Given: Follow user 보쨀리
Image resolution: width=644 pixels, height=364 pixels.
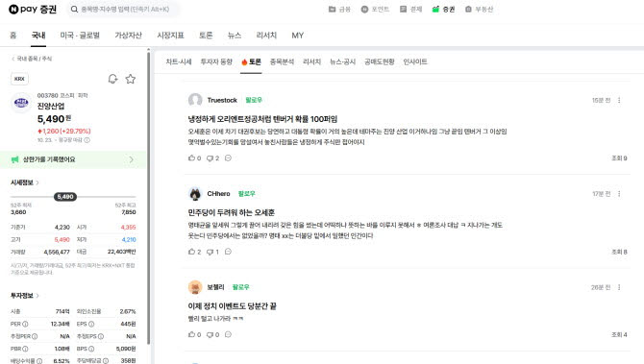Looking at the screenshot, I should (240, 287).
